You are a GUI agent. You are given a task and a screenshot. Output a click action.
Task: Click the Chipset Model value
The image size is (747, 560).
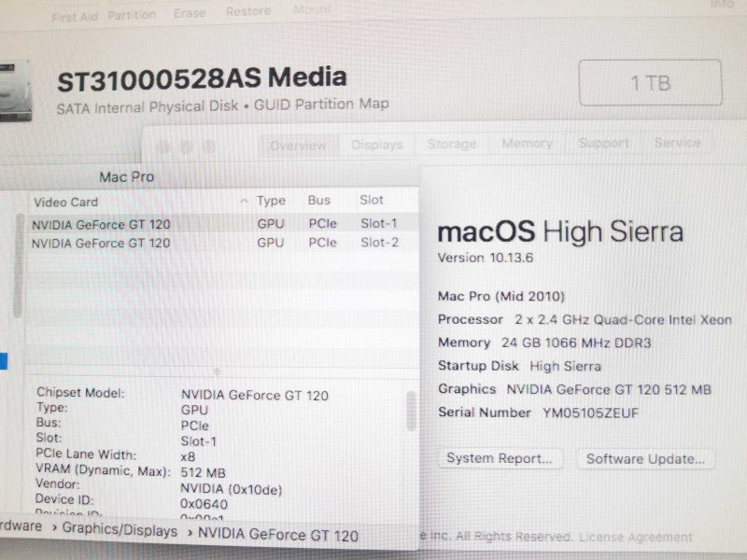click(254, 395)
